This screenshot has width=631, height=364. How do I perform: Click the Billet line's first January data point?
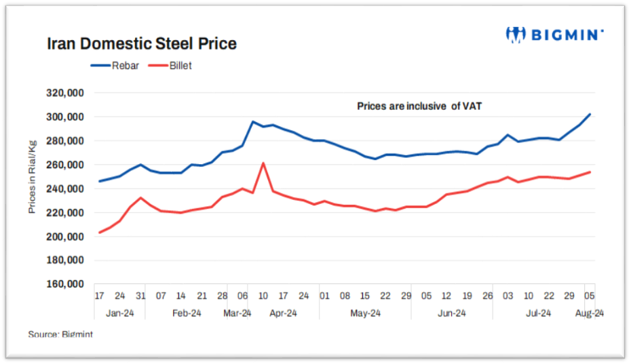[x=100, y=232]
